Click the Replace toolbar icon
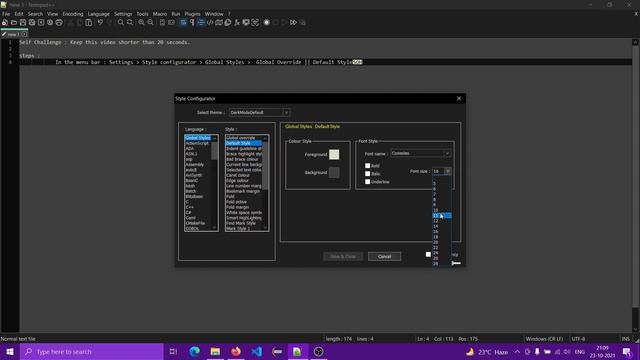 tap(130, 22)
